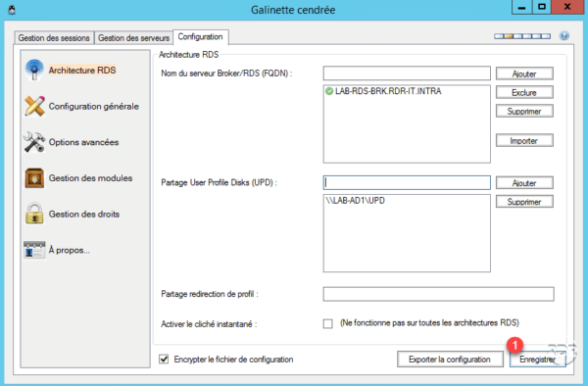588x386 pixels.
Task: Click the application icon in the title bar
Action: [12, 10]
